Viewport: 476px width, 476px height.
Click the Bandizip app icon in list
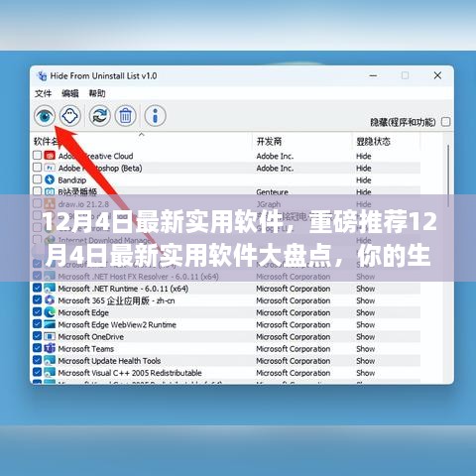[50, 179]
